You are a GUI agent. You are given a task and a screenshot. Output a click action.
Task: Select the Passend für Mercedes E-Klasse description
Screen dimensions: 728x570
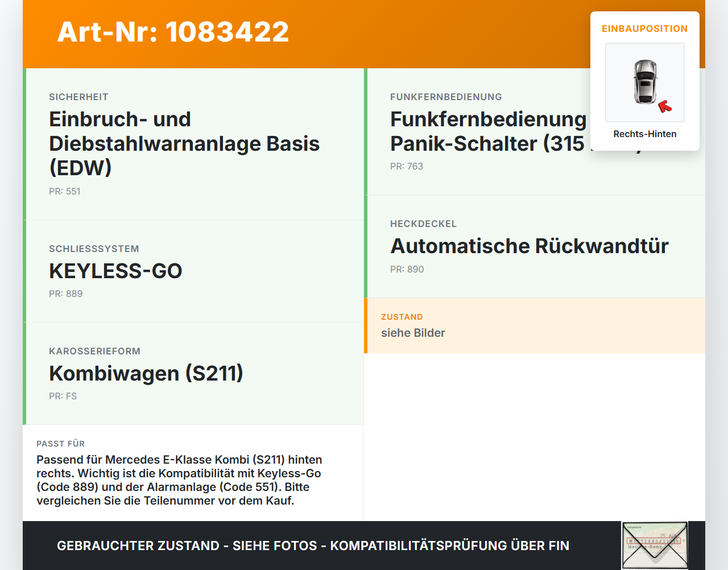179,480
